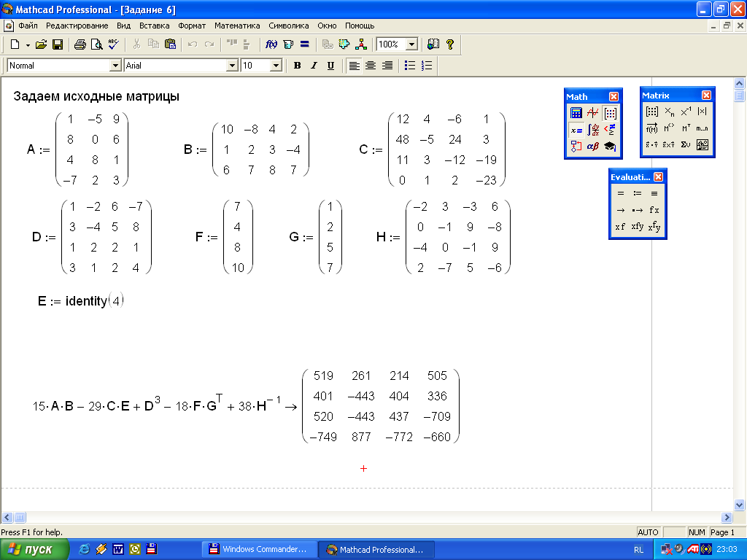Viewport: 747px width, 560px height.
Task: Close the Matrix palette
Action: click(x=706, y=96)
